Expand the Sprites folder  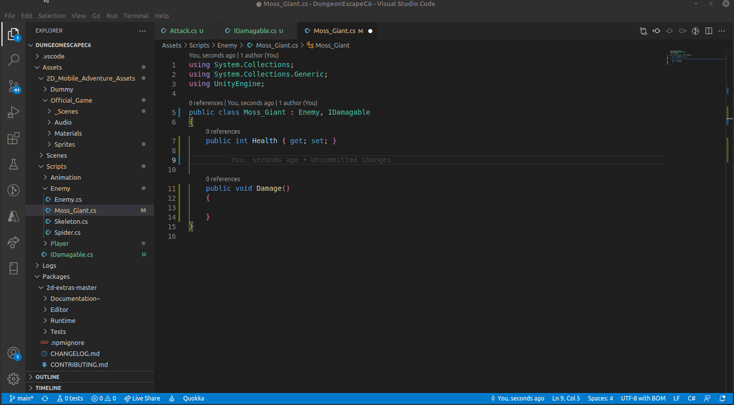(x=65, y=144)
